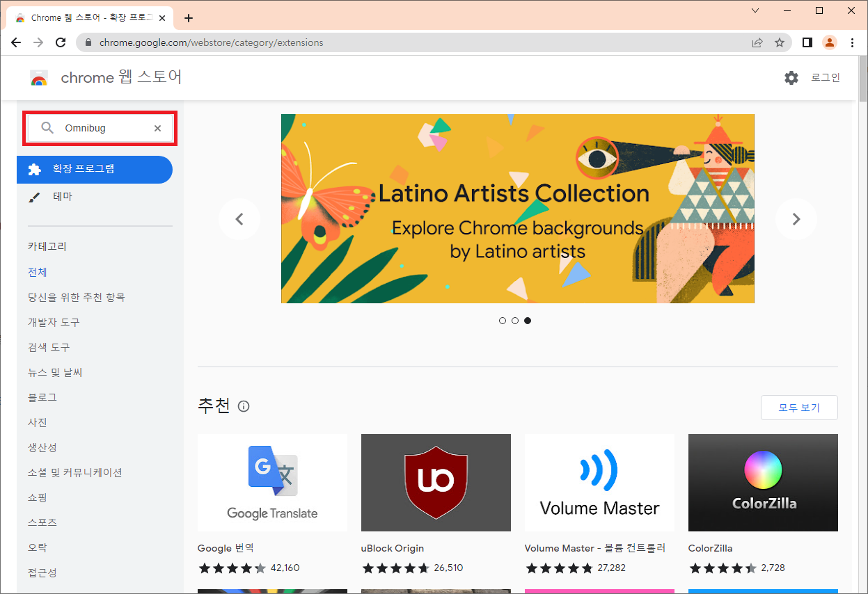Select the second carousel dot

pyautogui.click(x=515, y=321)
